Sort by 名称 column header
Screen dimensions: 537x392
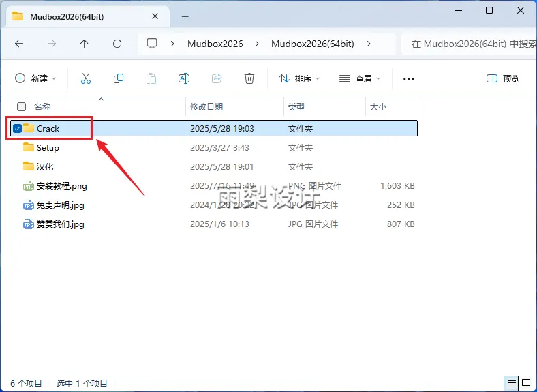point(42,106)
